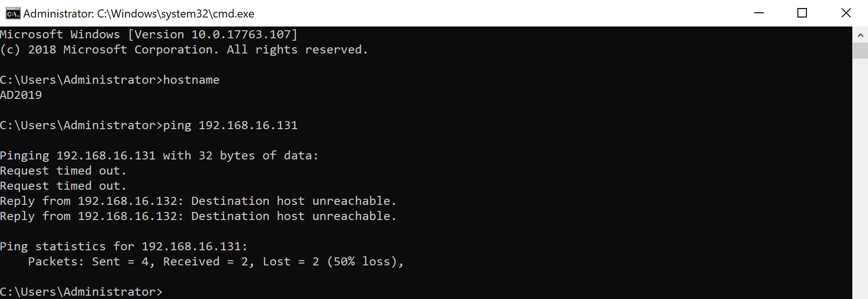This screenshot has width=868, height=299.
Task: Click the Microsoft Windows version line
Action: (149, 35)
